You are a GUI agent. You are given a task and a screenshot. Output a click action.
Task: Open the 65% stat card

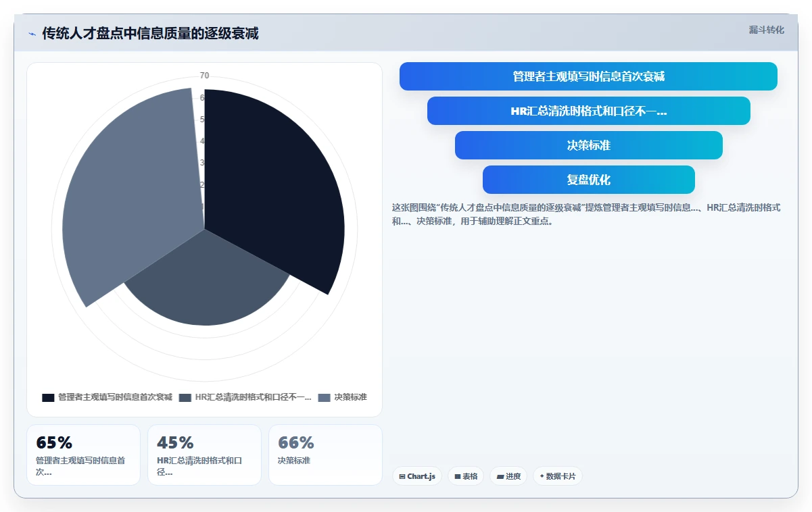(x=83, y=455)
